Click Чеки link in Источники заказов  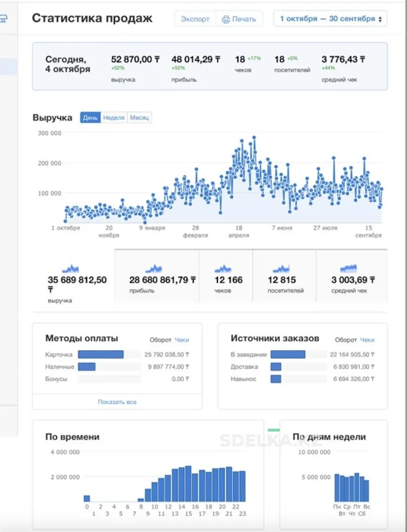click(368, 340)
